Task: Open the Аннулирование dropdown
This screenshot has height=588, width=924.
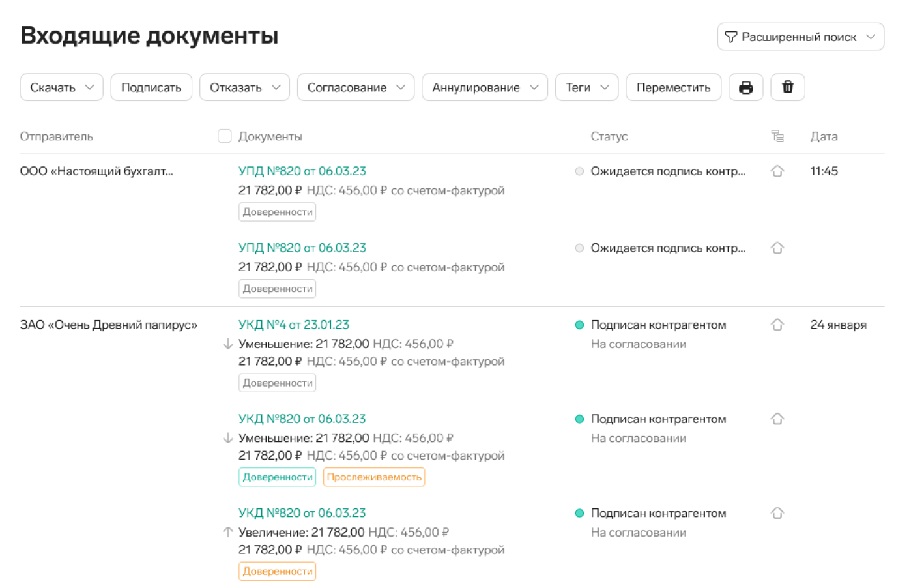Action: pos(485,87)
